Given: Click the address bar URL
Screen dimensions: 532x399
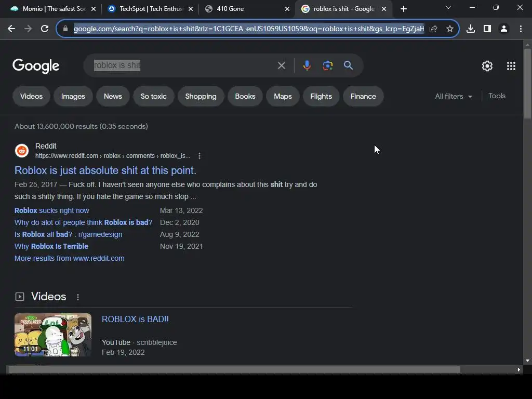Looking at the screenshot, I should pyautogui.click(x=249, y=29).
